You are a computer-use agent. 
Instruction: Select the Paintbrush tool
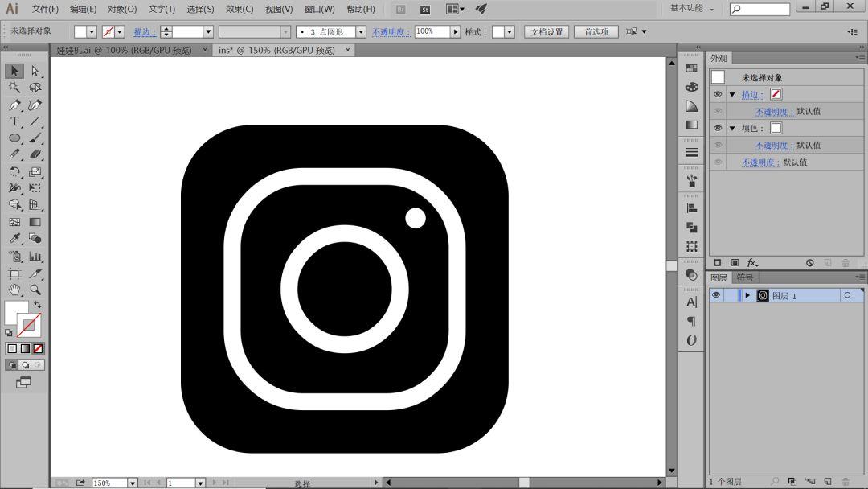35,138
